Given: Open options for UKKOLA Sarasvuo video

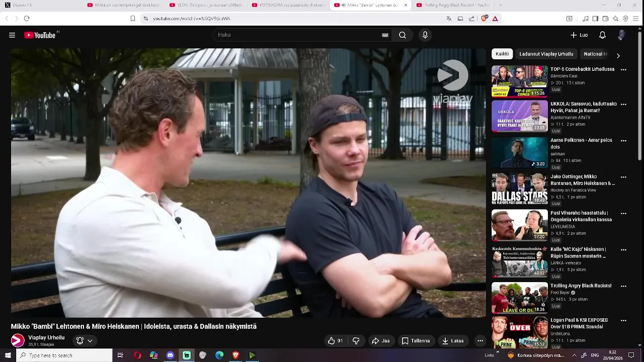Looking at the screenshot, I should (623, 105).
